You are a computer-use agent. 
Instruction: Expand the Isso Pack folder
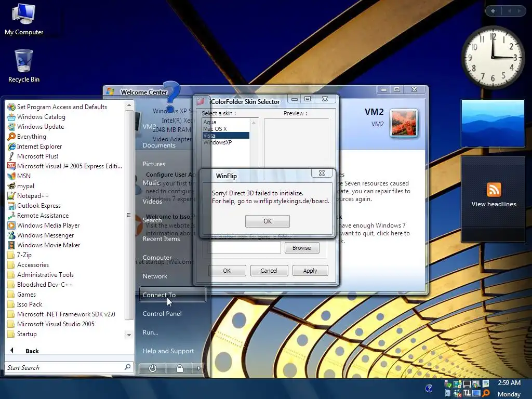click(25, 304)
